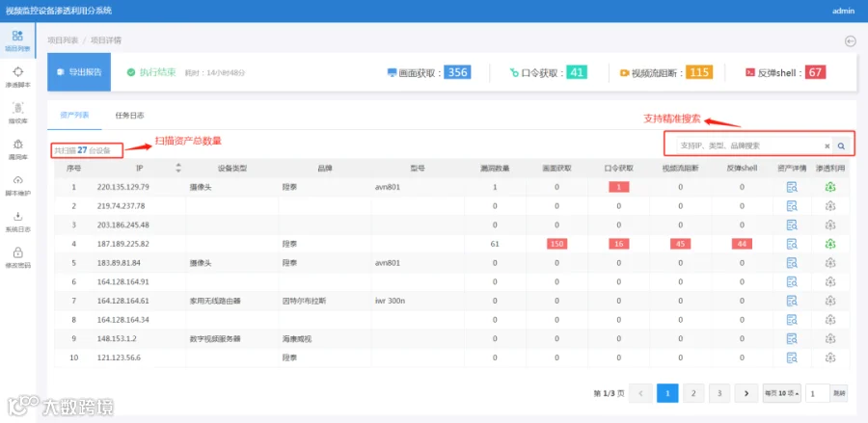Open asset details for 219.74.237.78

[792, 206]
